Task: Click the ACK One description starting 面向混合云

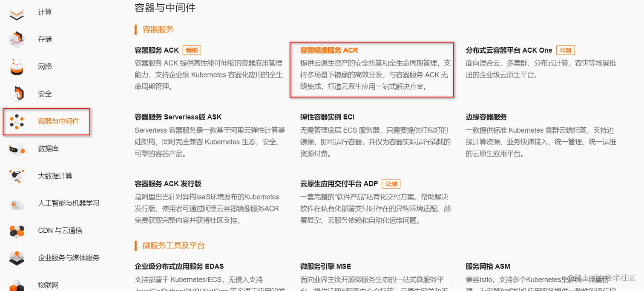Action: 541,69
